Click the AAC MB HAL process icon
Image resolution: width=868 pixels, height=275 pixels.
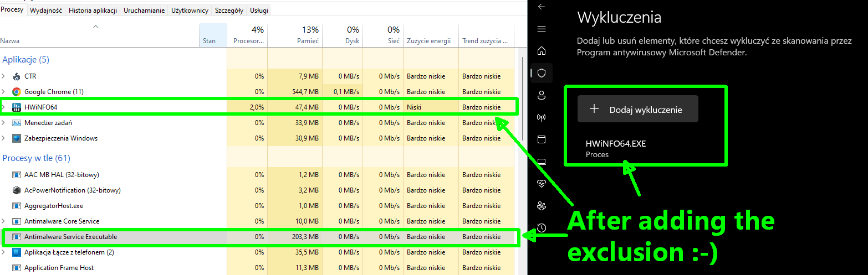pos(17,175)
